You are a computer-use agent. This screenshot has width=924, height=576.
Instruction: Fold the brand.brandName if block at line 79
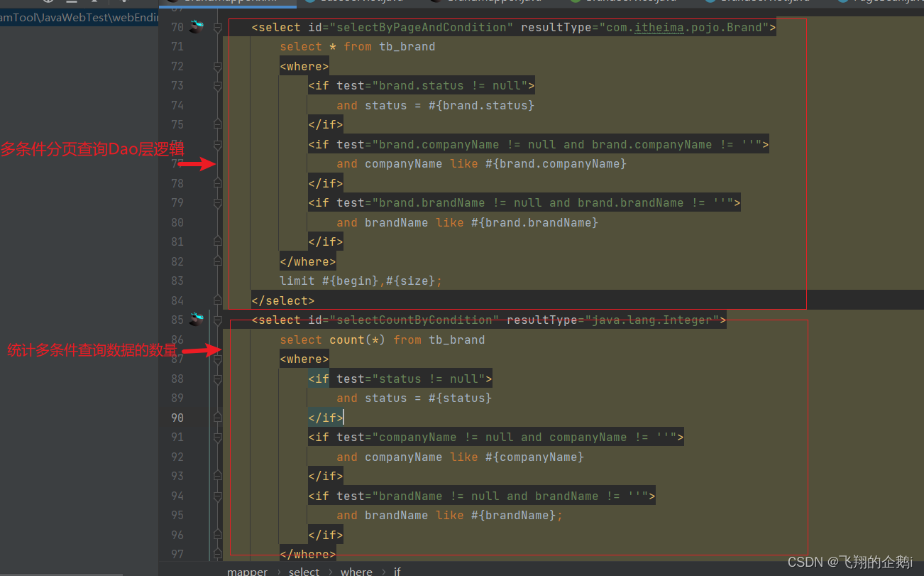(218, 203)
